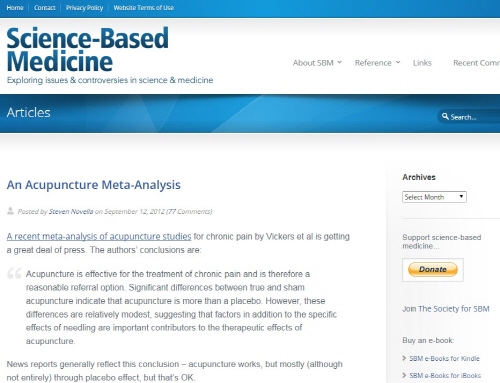Open the Privacy Policy link
This screenshot has width=500, height=383.
84,8
